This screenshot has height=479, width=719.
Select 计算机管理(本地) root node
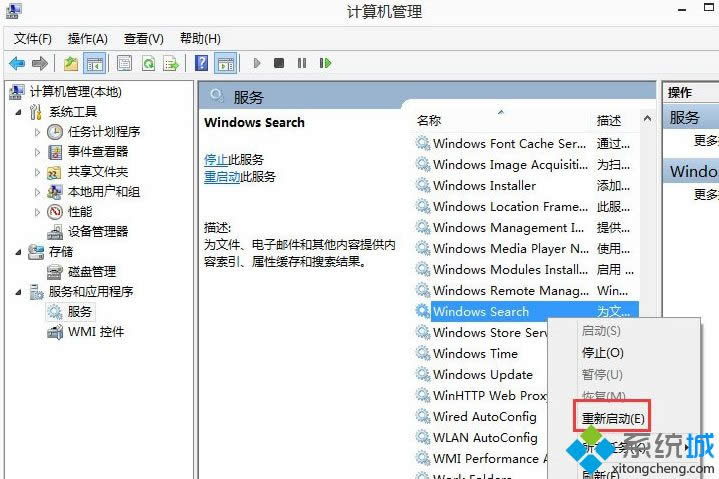coord(76,92)
